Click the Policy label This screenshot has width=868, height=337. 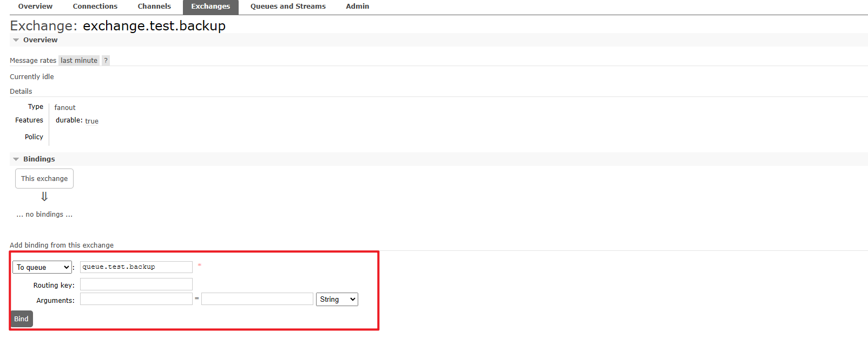click(x=34, y=137)
